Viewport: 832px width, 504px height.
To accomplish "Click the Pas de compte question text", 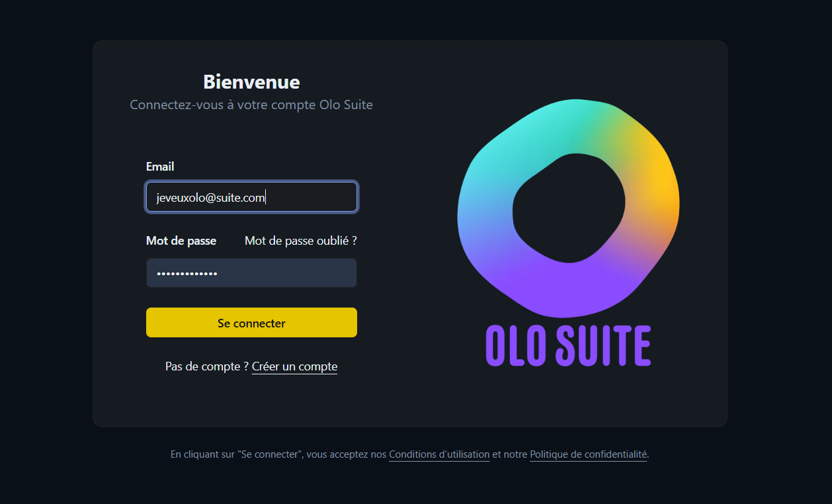I will [x=206, y=366].
